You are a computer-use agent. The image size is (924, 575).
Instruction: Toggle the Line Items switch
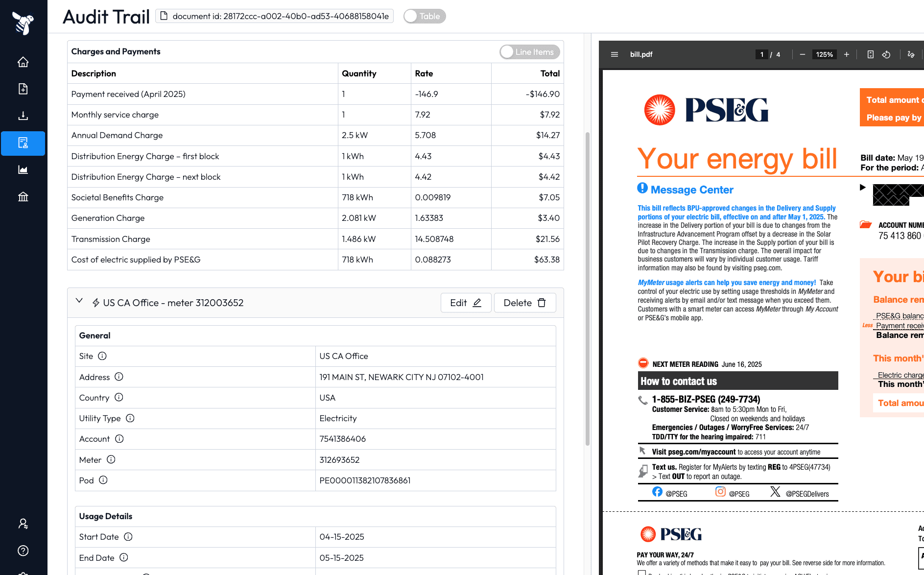coord(530,52)
